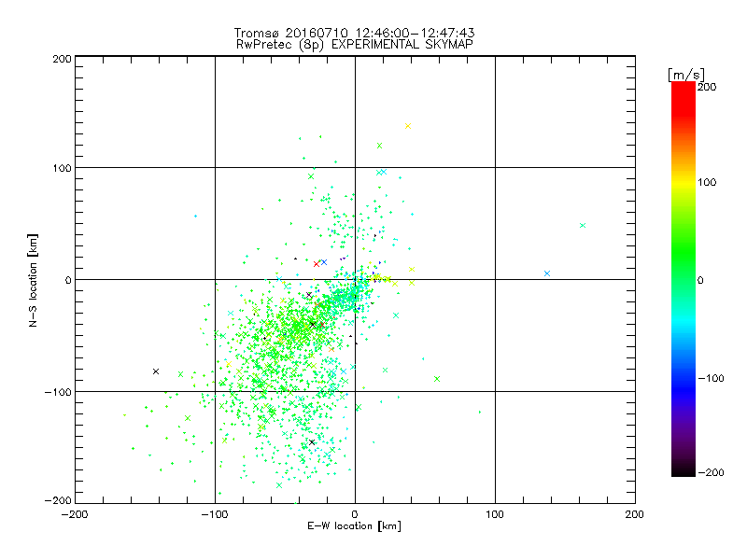Click the E-W axis tick label "100"

[x=495, y=514]
